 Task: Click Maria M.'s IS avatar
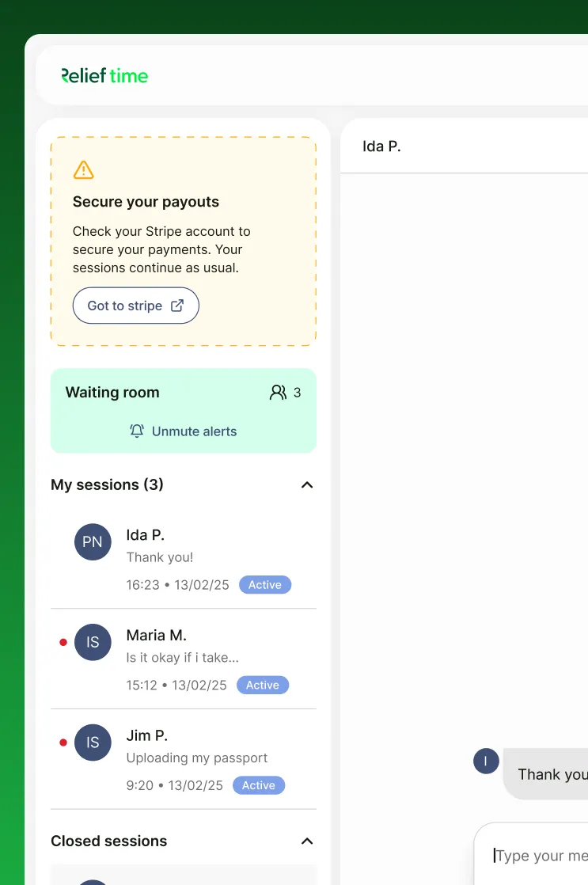click(x=93, y=642)
